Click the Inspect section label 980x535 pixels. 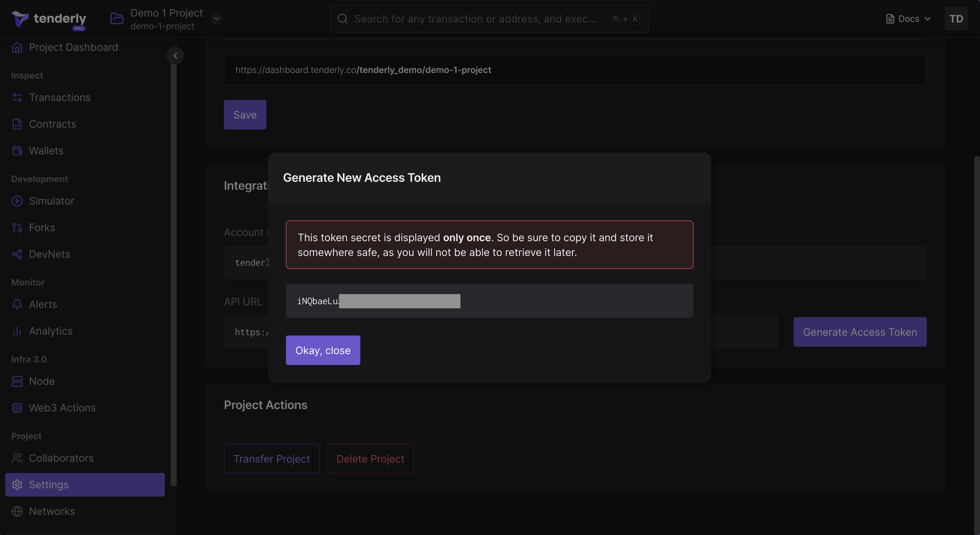click(27, 75)
